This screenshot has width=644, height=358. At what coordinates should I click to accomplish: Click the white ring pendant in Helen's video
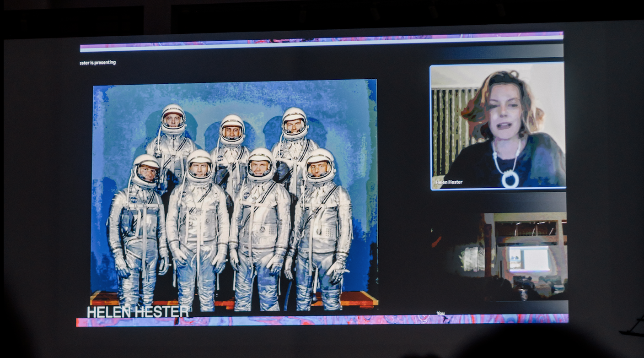[510, 179]
